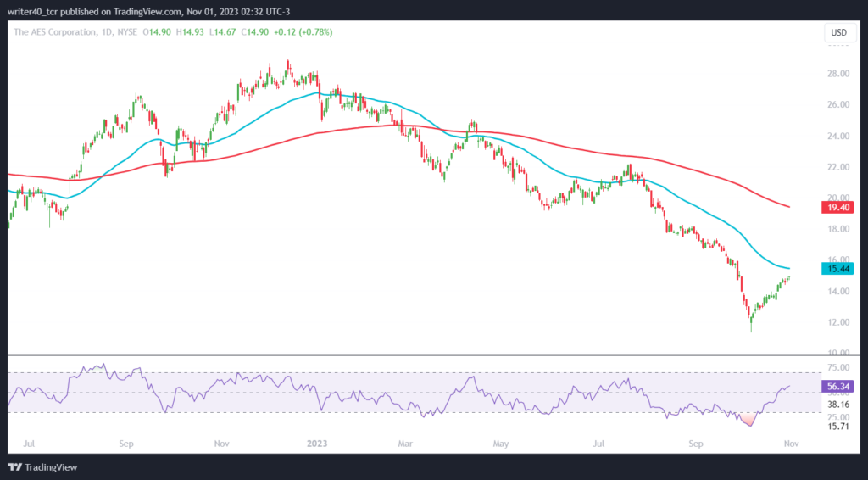Click the 2023 label on time axis
Image resolution: width=868 pixels, height=480 pixels.
click(x=317, y=444)
